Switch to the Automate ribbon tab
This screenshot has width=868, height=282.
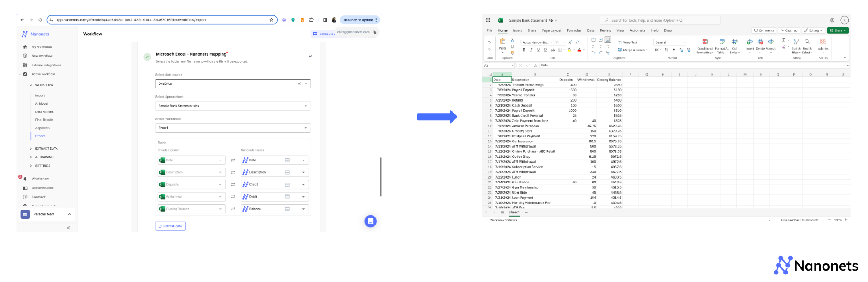(638, 30)
